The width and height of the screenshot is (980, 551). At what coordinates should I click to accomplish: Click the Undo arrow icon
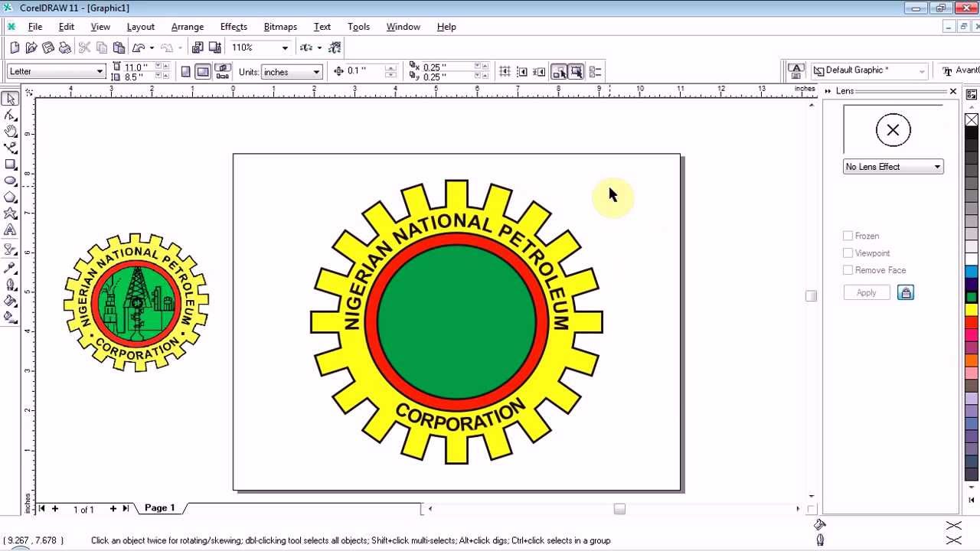pos(139,47)
